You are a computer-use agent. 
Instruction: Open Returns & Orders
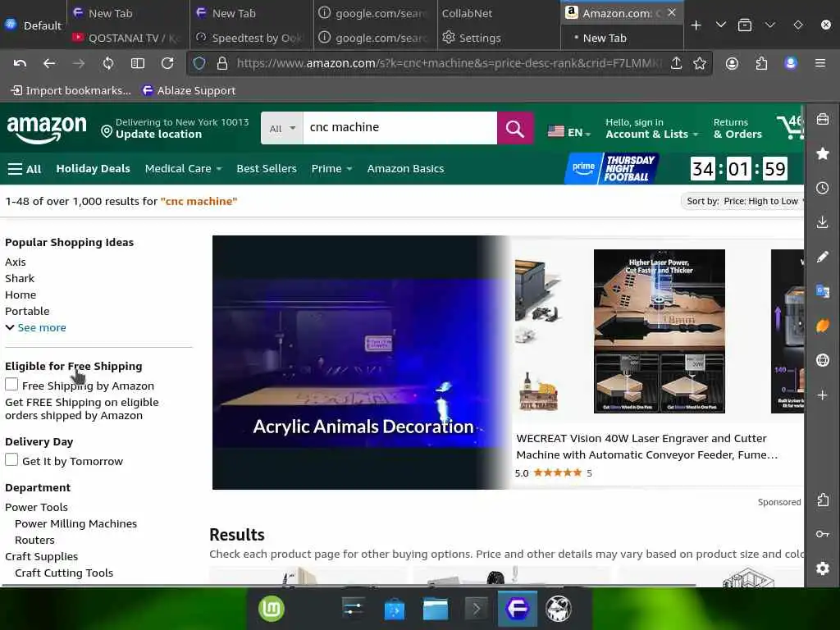pos(737,129)
